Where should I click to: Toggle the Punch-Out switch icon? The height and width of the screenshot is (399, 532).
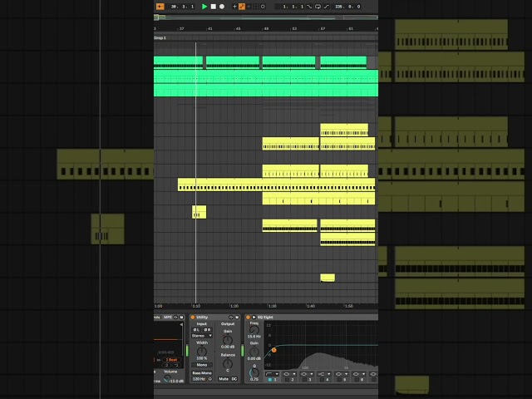tap(327, 7)
